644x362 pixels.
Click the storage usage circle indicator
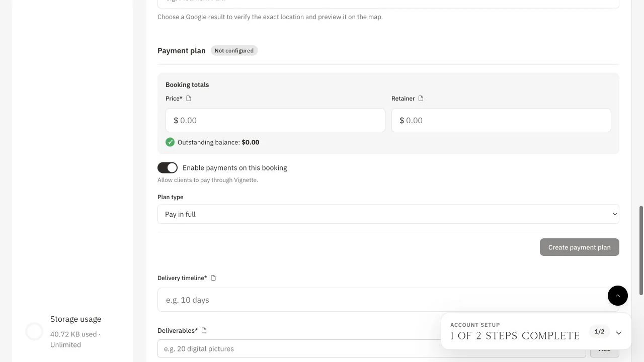click(34, 331)
